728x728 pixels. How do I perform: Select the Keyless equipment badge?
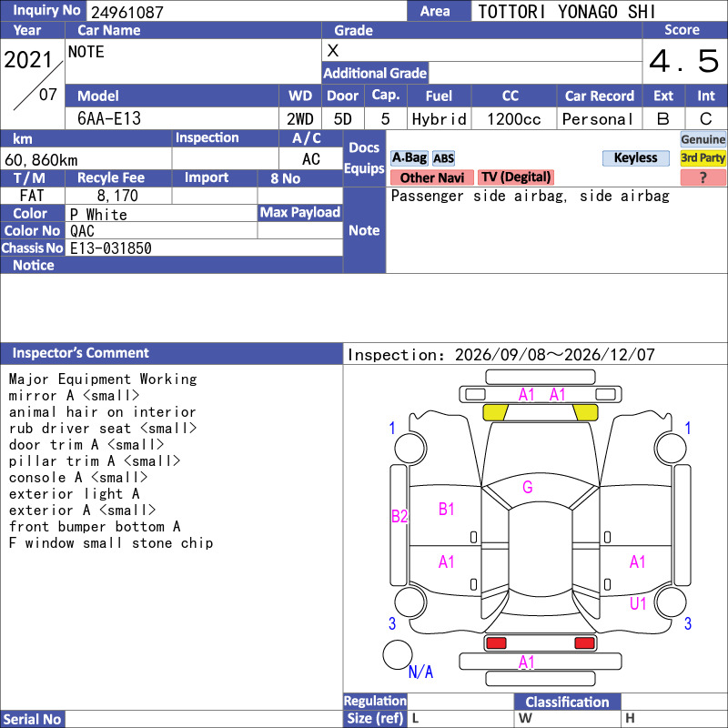click(635, 157)
